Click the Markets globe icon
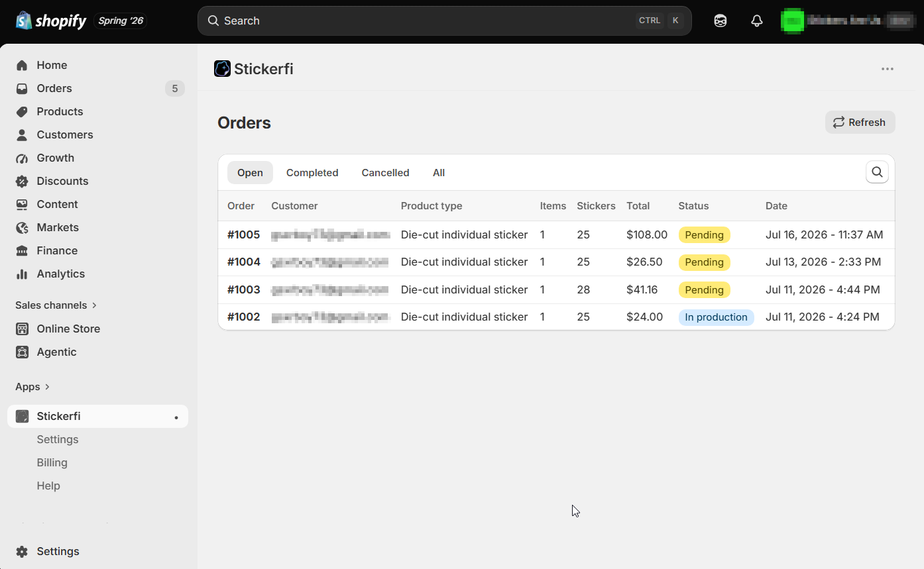 (22, 227)
